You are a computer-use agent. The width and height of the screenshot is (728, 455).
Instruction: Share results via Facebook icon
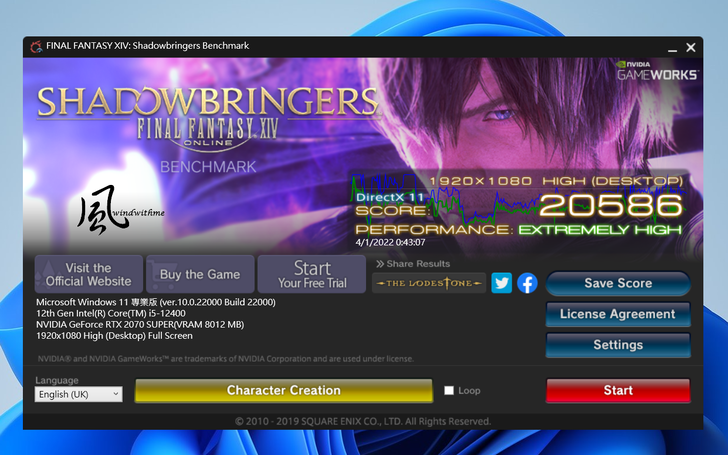[527, 283]
